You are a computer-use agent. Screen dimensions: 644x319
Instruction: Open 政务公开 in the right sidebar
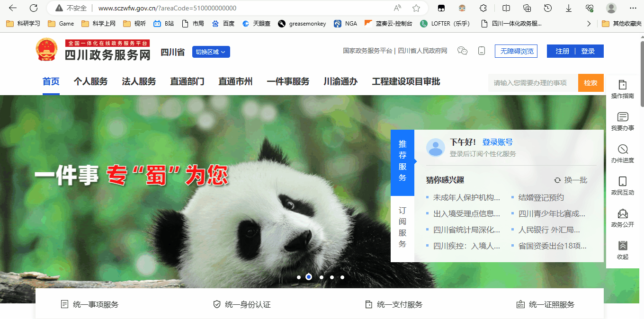pyautogui.click(x=623, y=218)
